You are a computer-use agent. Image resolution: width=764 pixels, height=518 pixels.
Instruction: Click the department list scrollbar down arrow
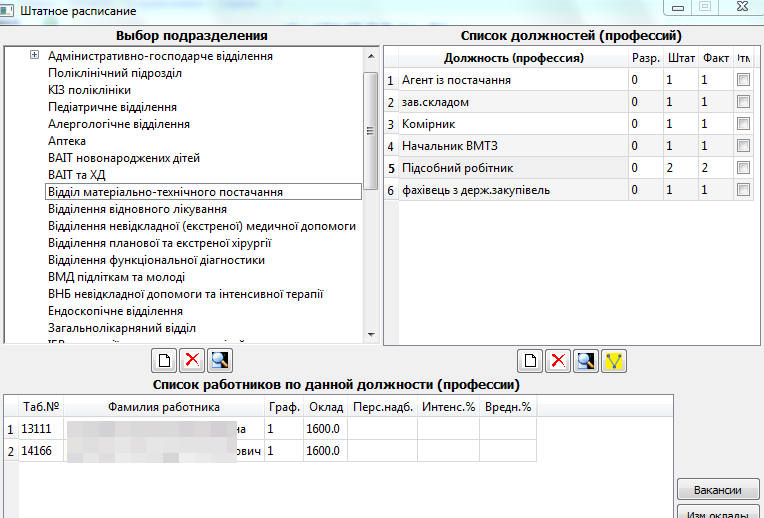(x=371, y=336)
